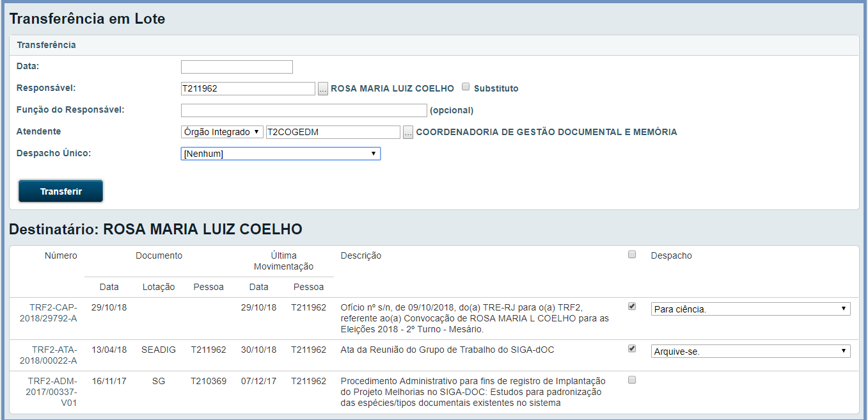Click the Data input field
The width and height of the screenshot is (868, 420).
pos(237,67)
